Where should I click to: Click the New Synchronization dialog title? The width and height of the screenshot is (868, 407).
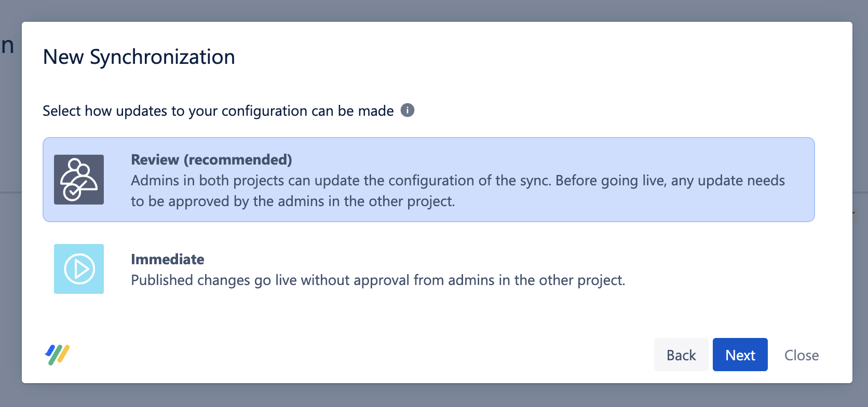(x=139, y=57)
